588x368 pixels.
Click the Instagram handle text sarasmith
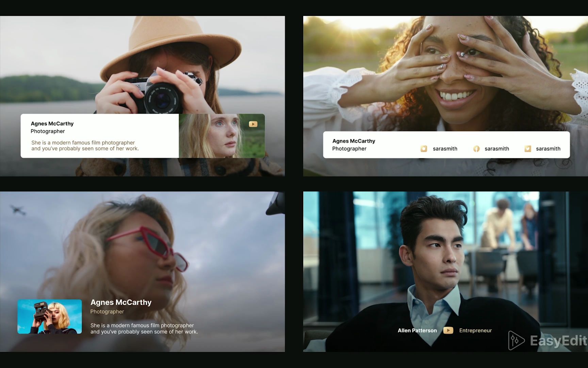[x=445, y=149]
